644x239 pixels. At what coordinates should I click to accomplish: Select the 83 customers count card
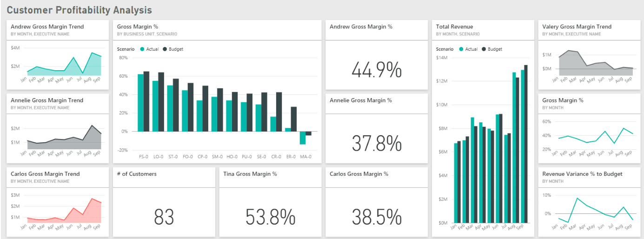point(164,217)
